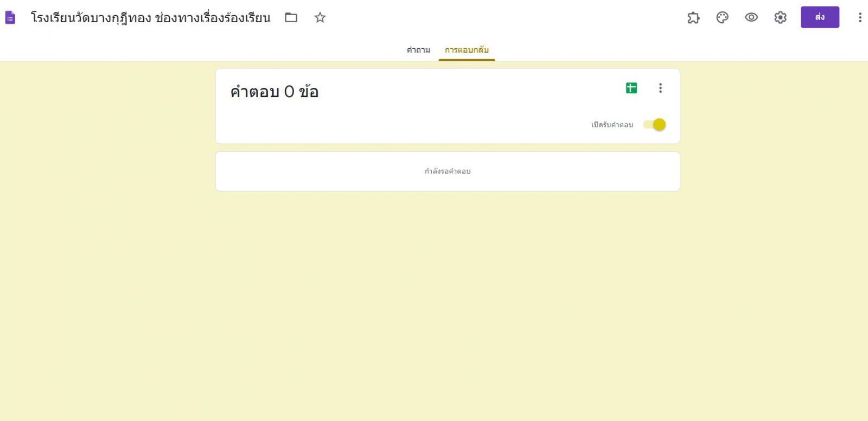Screen dimensions: 868x421
Task: Disable the เปิดรับคำตอบ toggle switch
Action: pos(655,125)
